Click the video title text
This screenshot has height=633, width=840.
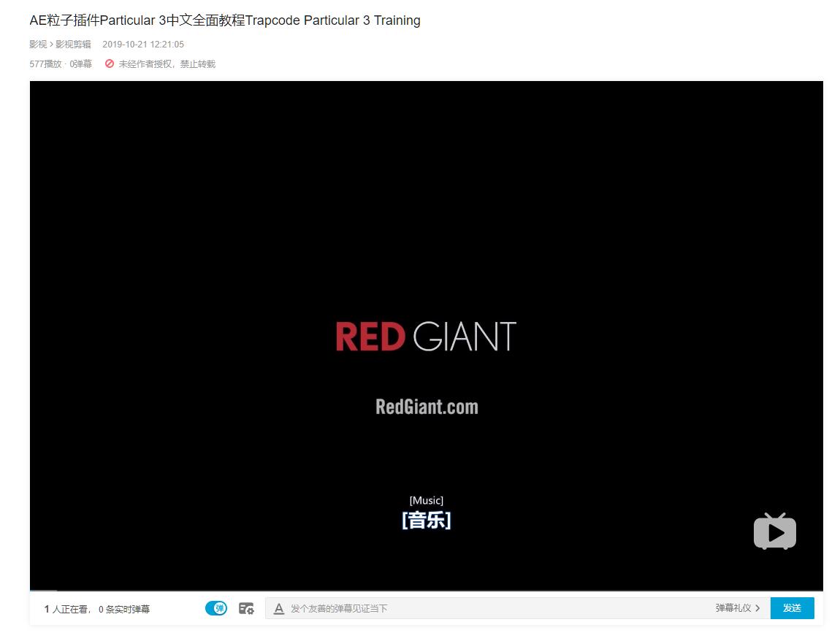point(225,20)
